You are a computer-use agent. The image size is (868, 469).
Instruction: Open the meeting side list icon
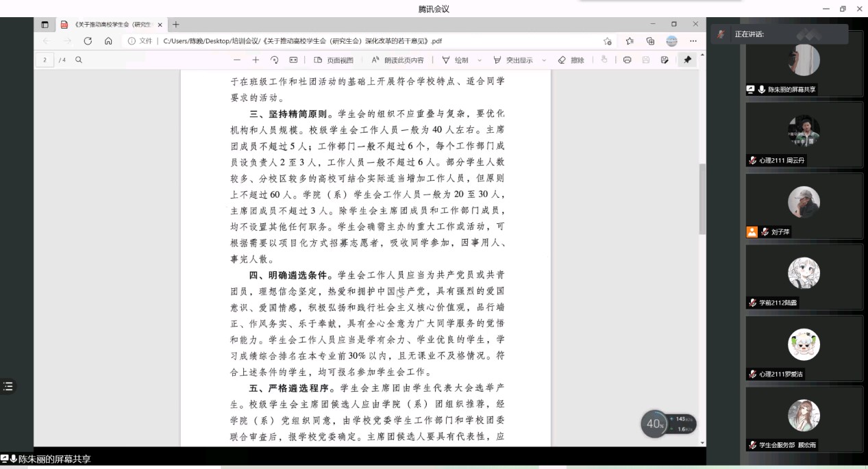[x=8, y=386]
